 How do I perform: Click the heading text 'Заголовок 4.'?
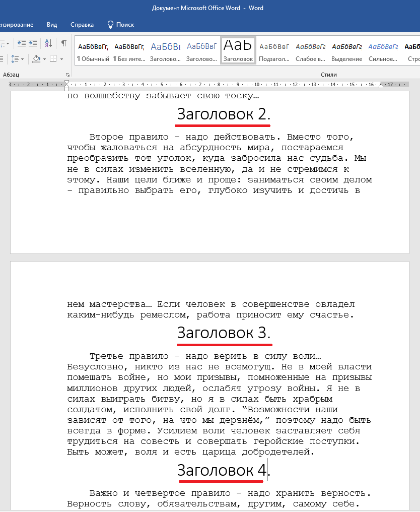click(224, 471)
